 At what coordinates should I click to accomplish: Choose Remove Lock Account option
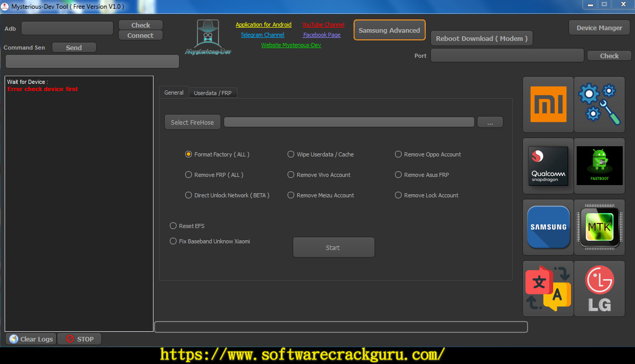tap(427, 195)
